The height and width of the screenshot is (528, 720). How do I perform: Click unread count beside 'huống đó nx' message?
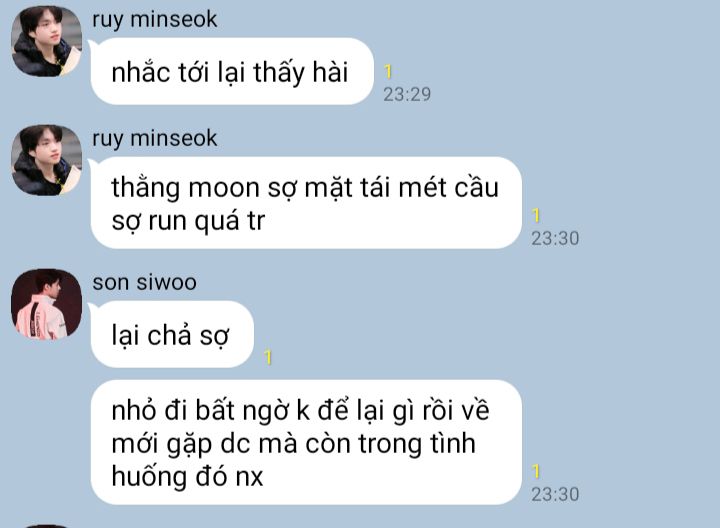point(536,472)
